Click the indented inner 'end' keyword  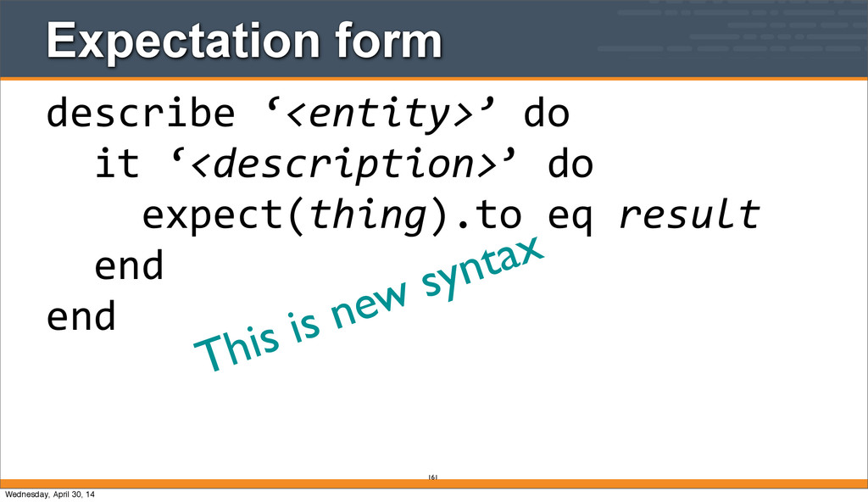point(129,265)
